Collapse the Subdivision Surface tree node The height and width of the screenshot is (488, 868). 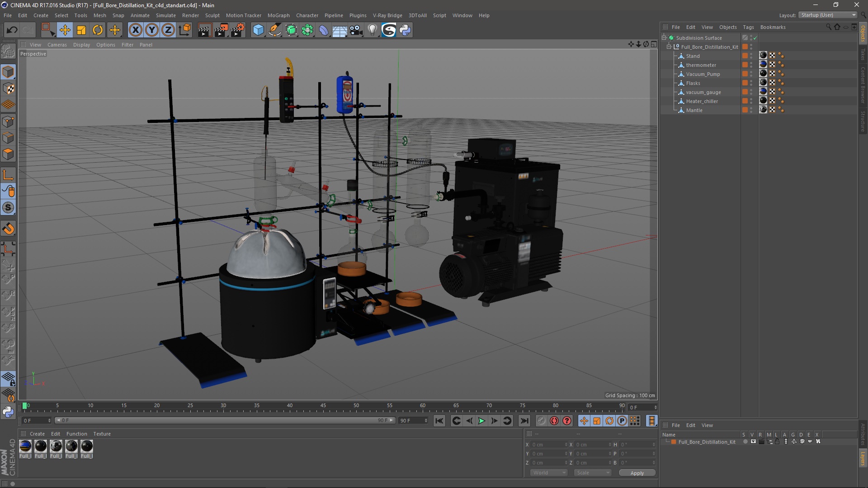pos(664,38)
